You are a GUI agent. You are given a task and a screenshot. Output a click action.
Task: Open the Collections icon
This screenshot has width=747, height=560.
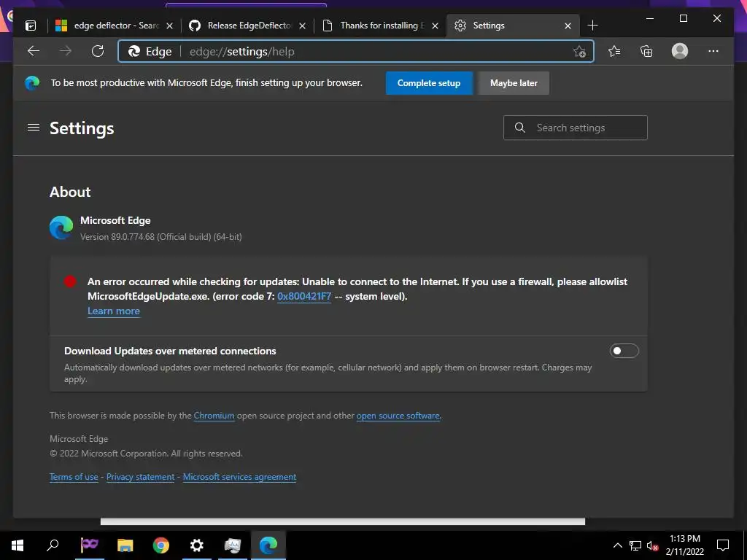[646, 51]
